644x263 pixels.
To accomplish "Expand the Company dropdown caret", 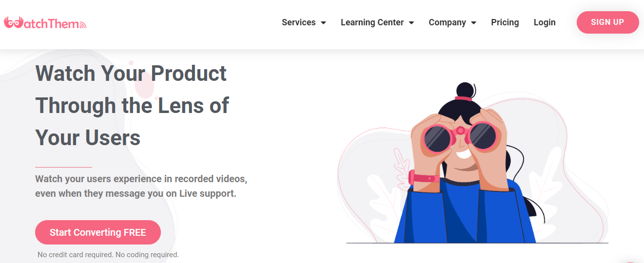I will [x=473, y=23].
